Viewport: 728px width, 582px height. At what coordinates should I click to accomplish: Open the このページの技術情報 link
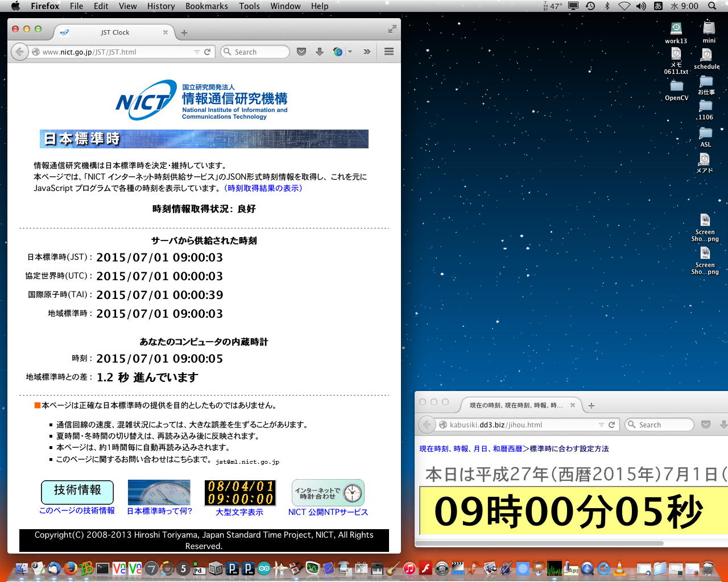pos(77,511)
